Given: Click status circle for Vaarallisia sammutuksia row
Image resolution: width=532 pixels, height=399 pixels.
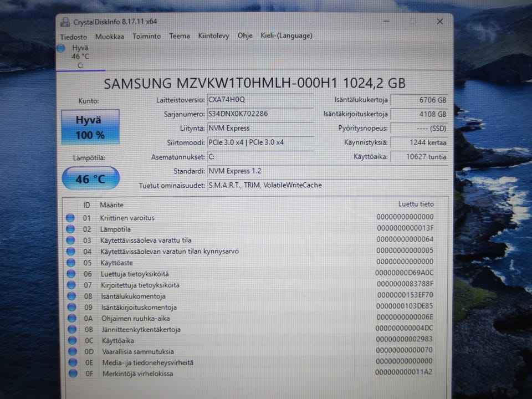Looking at the screenshot, I should pyautogui.click(x=73, y=351).
